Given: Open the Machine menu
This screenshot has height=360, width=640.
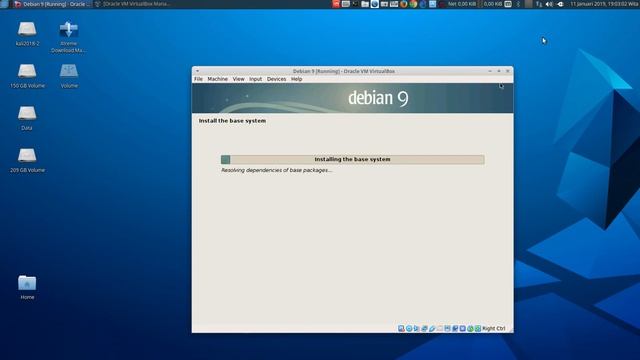Looking at the screenshot, I should pos(218,79).
